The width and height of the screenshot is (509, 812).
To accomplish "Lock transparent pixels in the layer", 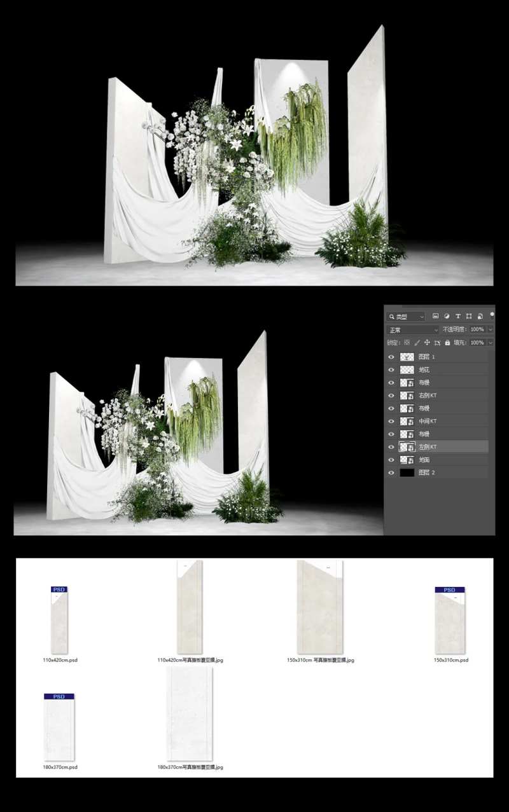I will (407, 343).
